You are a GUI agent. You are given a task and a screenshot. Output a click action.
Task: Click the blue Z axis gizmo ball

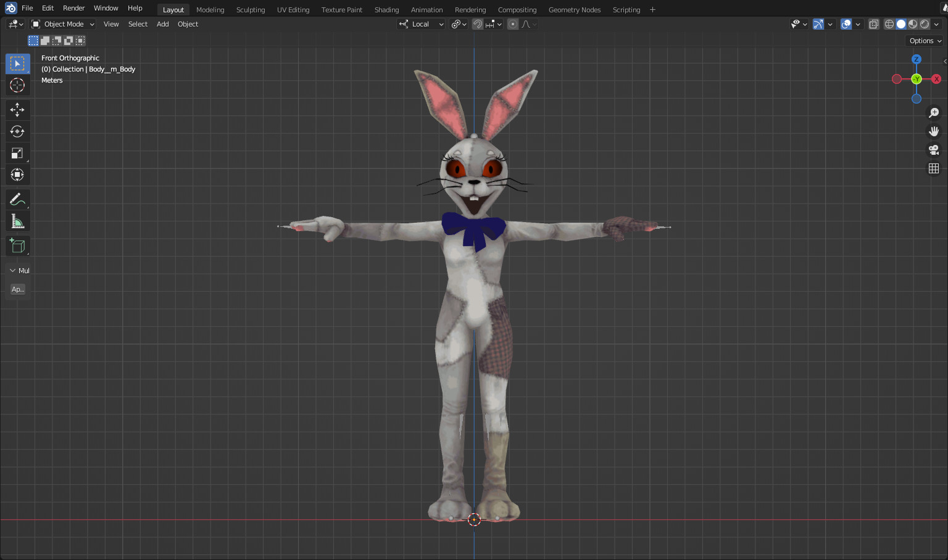tap(917, 59)
